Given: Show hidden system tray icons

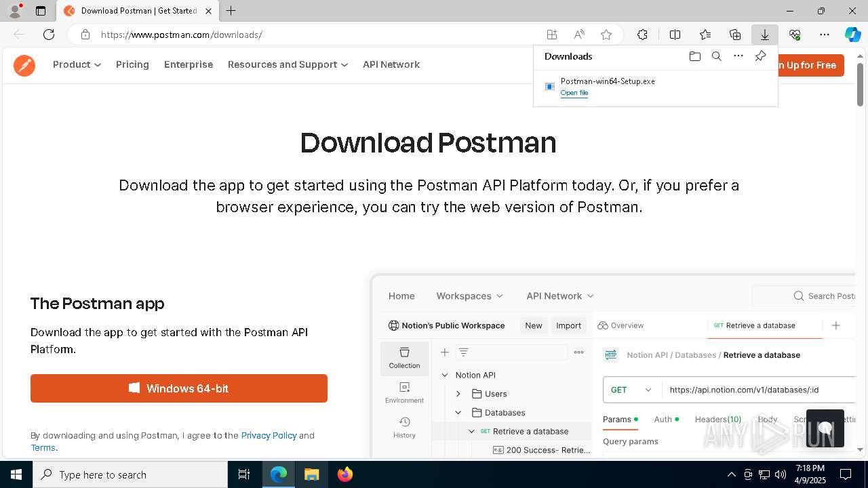Looking at the screenshot, I should (731, 474).
